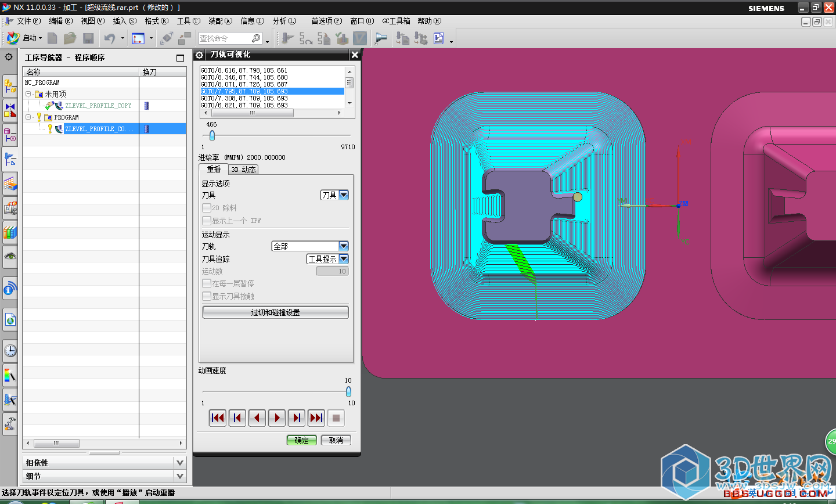
Task: Click the 刀轨可视化 dialog gear icon
Action: pyautogui.click(x=200, y=55)
